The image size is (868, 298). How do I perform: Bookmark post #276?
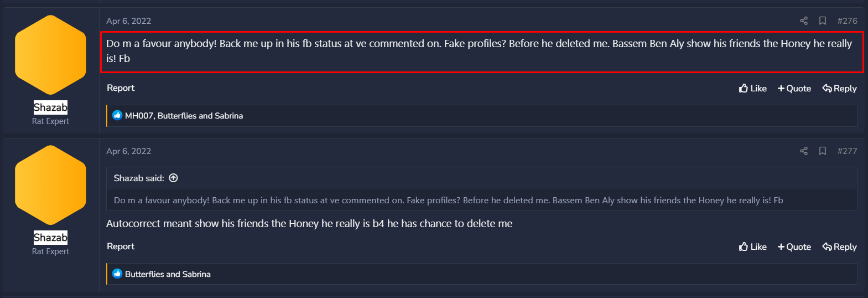(x=823, y=21)
